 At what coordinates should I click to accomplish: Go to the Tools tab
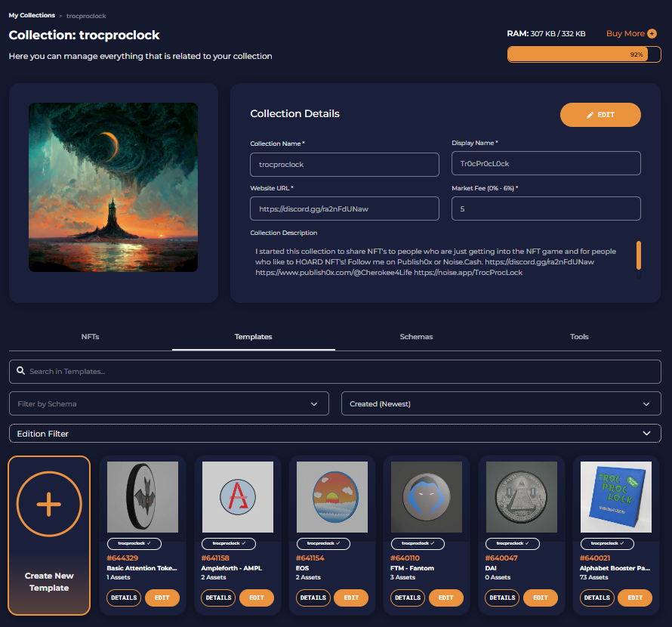(x=579, y=337)
